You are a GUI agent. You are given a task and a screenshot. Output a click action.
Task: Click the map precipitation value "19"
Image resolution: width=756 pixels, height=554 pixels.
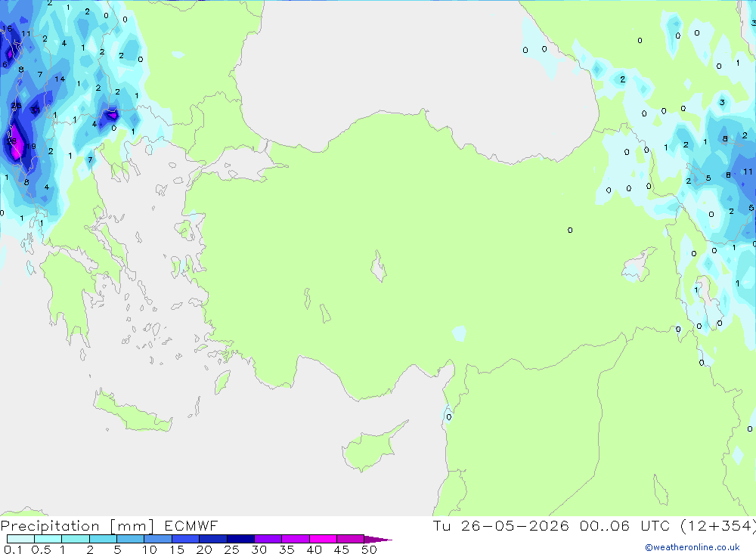[x=31, y=147]
